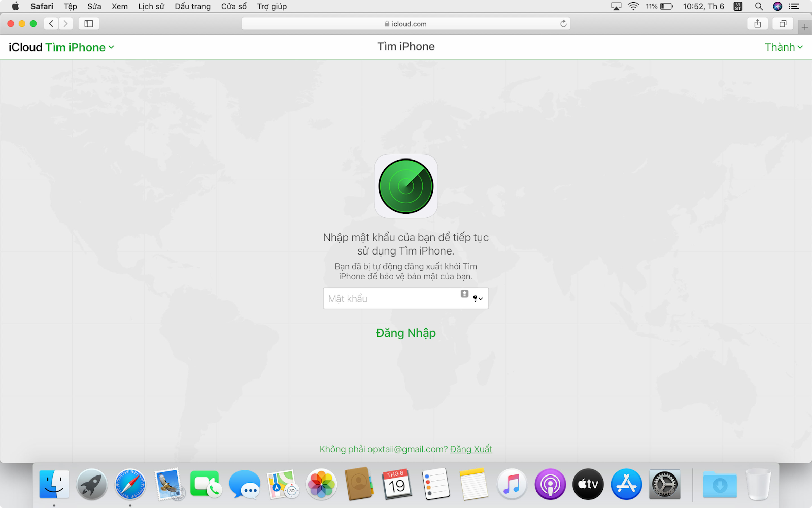Click the contact autofill icon in password field
812x508 pixels.
tap(464, 294)
